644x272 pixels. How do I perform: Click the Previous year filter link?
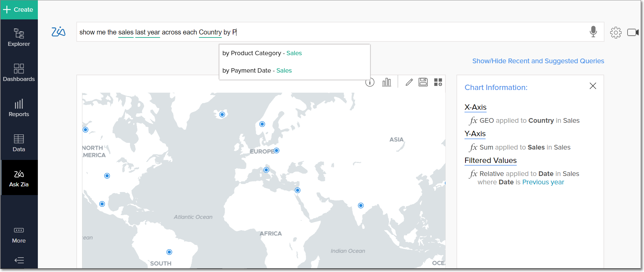pyautogui.click(x=543, y=182)
